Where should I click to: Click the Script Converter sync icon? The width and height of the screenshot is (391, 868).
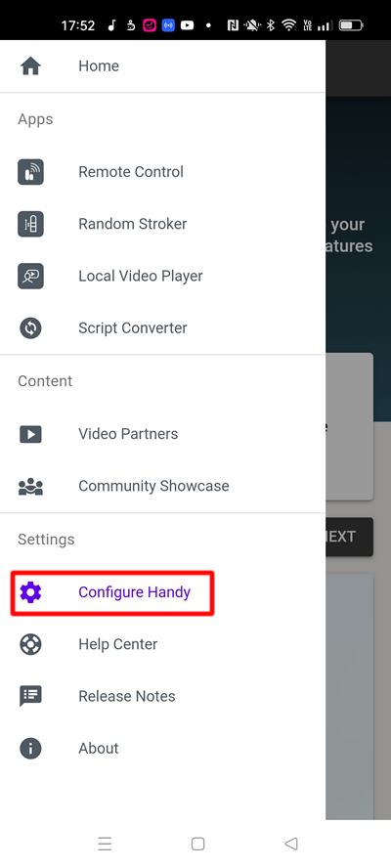pyautogui.click(x=30, y=327)
